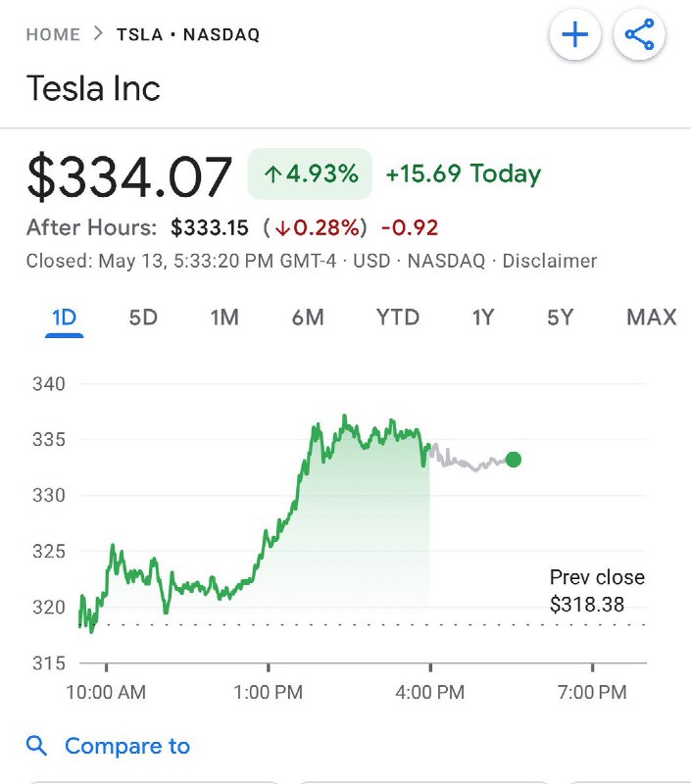The width and height of the screenshot is (691, 784).
Task: Click the green after-hours dot on the chart
Action: (513, 458)
